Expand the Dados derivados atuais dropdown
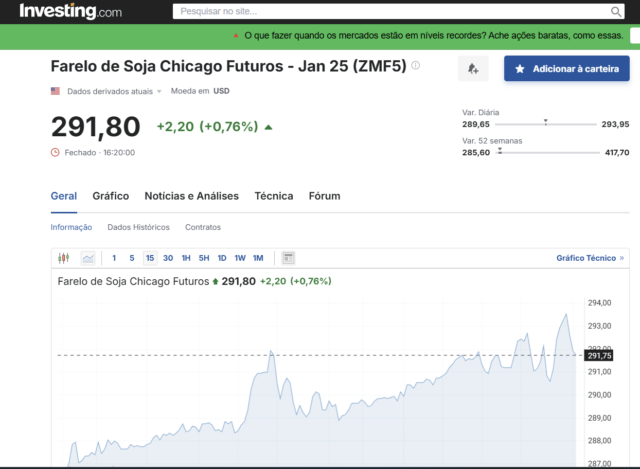Image resolution: width=640 pixels, height=469 pixels. [x=114, y=91]
